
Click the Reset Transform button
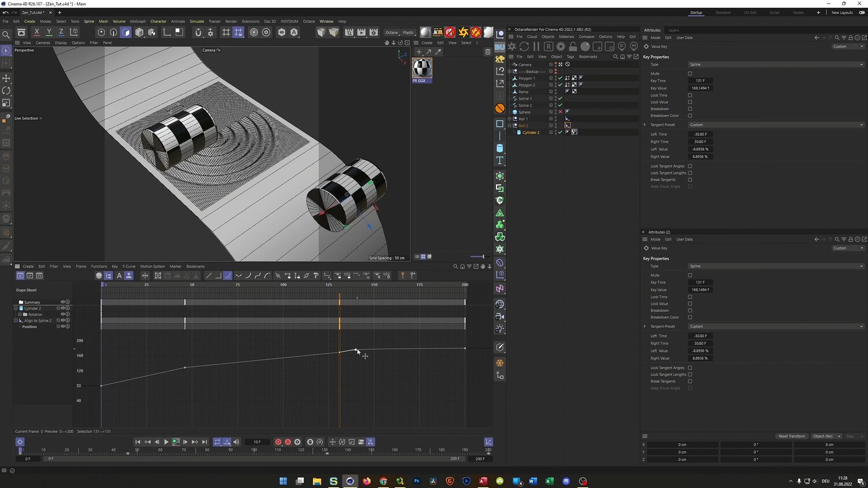pos(792,437)
